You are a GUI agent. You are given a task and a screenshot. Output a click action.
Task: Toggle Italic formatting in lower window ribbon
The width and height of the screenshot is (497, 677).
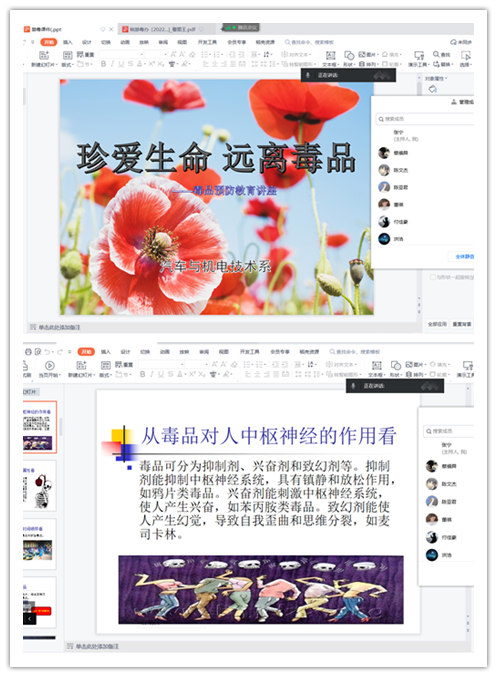[x=152, y=374]
